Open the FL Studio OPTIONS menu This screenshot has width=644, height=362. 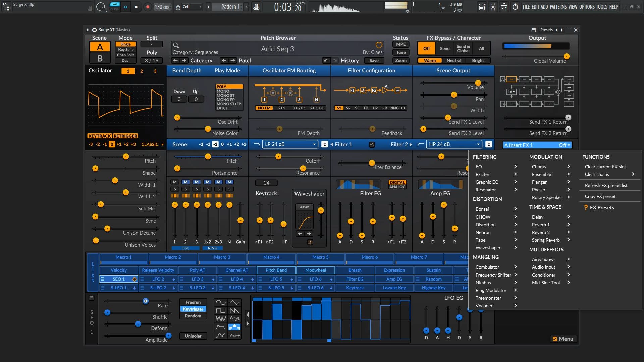[587, 7]
